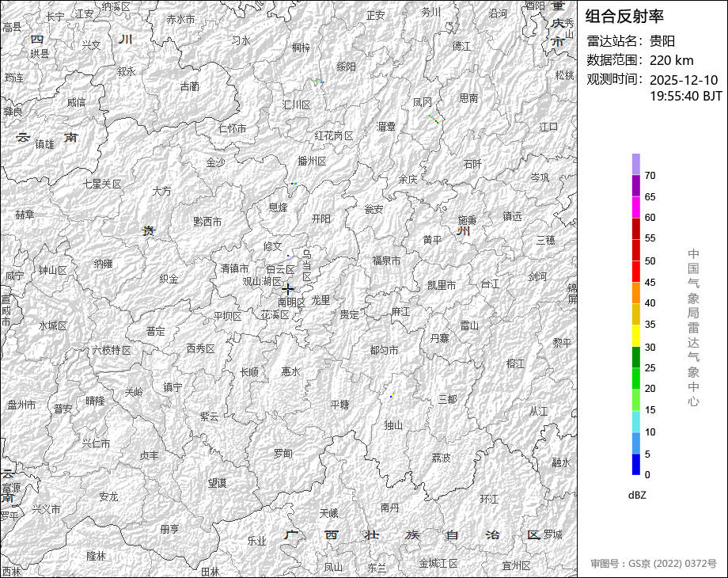The width and height of the screenshot is (728, 578).
Task: Click the 息烽 map label
Action: pos(278,207)
